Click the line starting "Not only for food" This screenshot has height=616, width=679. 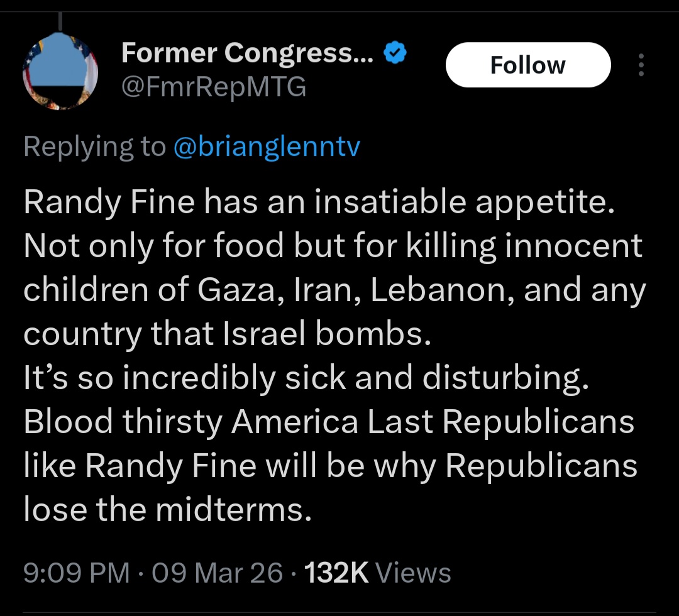[x=333, y=245]
